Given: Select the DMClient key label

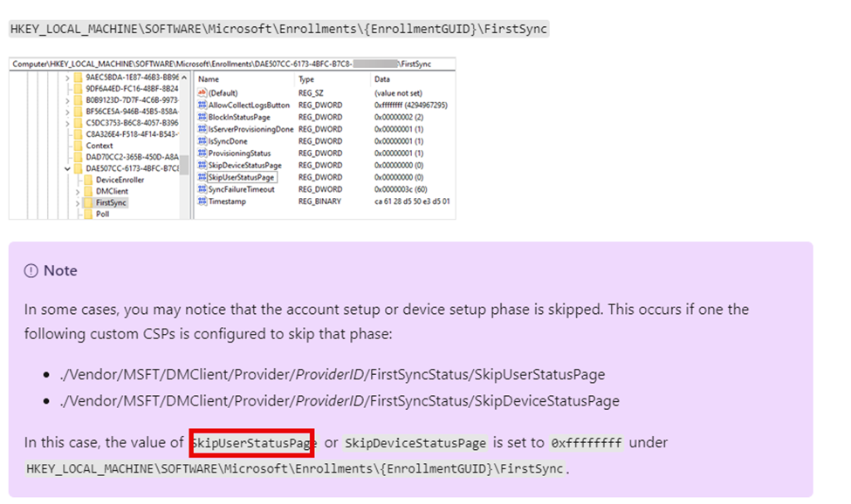Looking at the screenshot, I should [x=112, y=191].
